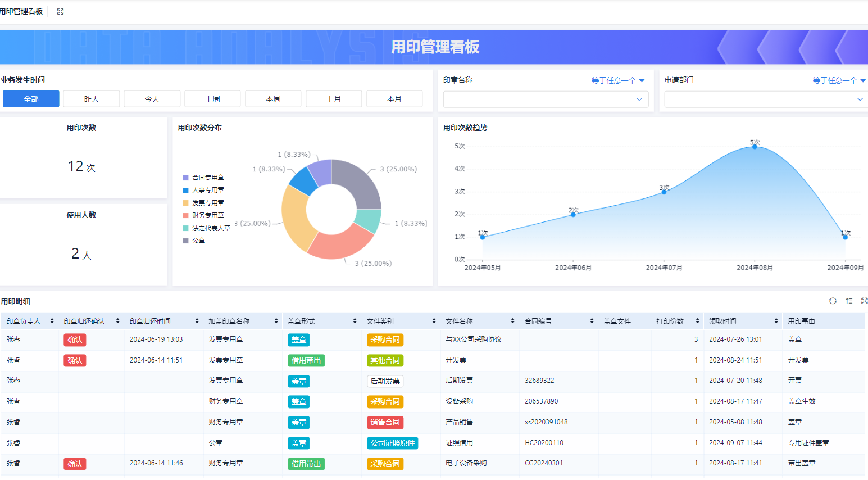Click the salmon 财务专用章 donut slice
Viewport: 868px width, 480px height.
[x=341, y=245]
